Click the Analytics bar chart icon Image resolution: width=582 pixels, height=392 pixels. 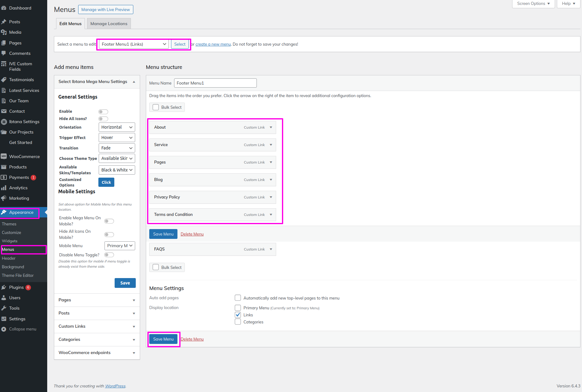[x=4, y=188]
